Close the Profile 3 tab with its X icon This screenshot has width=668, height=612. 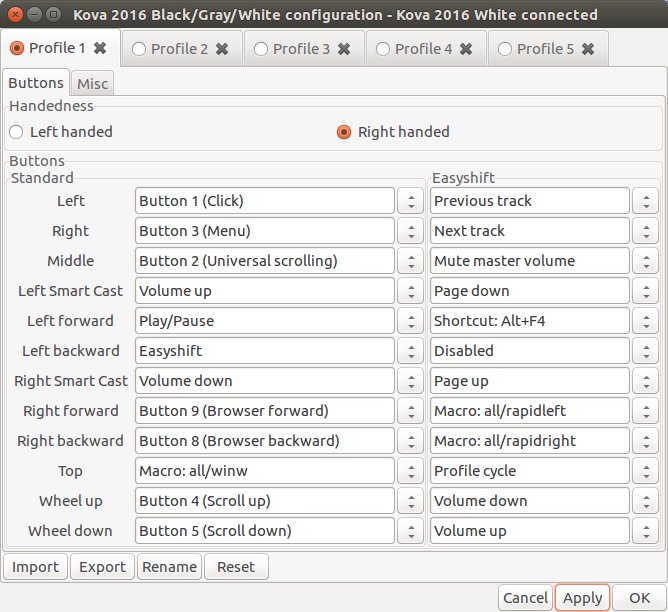(x=344, y=49)
